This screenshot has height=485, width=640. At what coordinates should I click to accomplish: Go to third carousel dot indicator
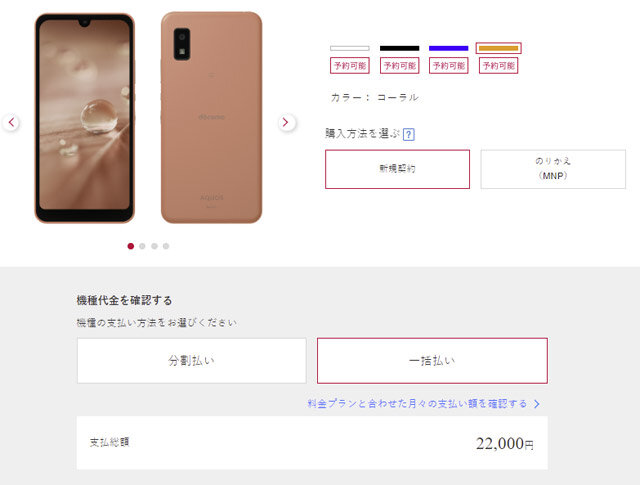pos(154,246)
